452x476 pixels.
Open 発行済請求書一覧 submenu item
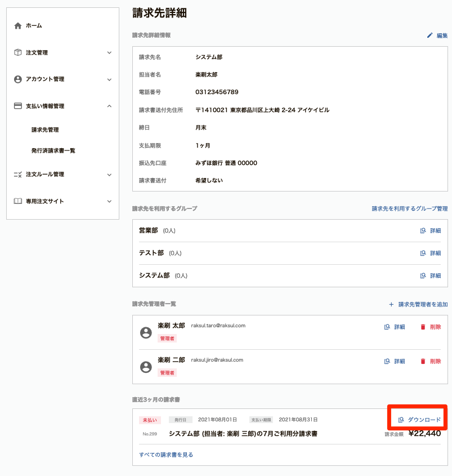(53, 150)
